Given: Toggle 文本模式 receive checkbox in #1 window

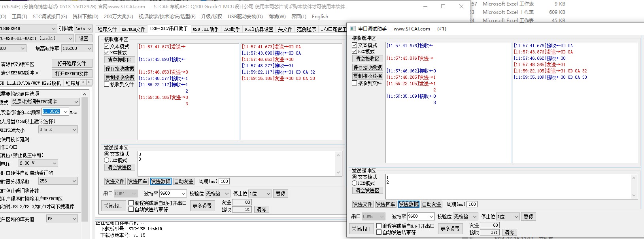Looking at the screenshot, I should point(355,45).
